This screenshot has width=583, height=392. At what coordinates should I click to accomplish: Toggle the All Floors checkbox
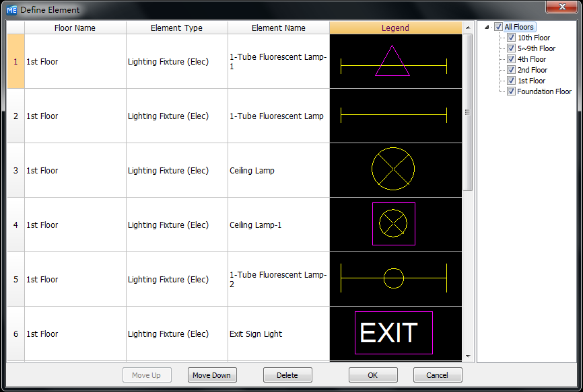(498, 27)
